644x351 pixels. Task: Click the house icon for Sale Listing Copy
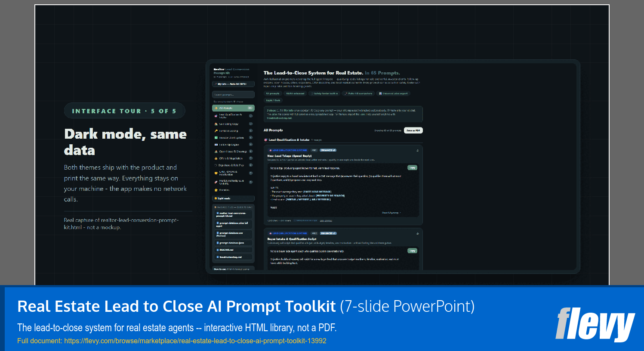[216, 124]
